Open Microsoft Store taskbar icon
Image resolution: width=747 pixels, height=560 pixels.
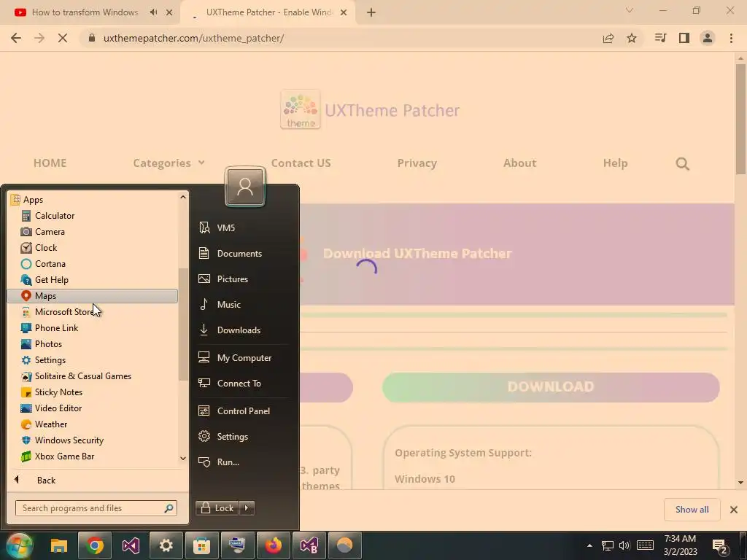coord(202,545)
